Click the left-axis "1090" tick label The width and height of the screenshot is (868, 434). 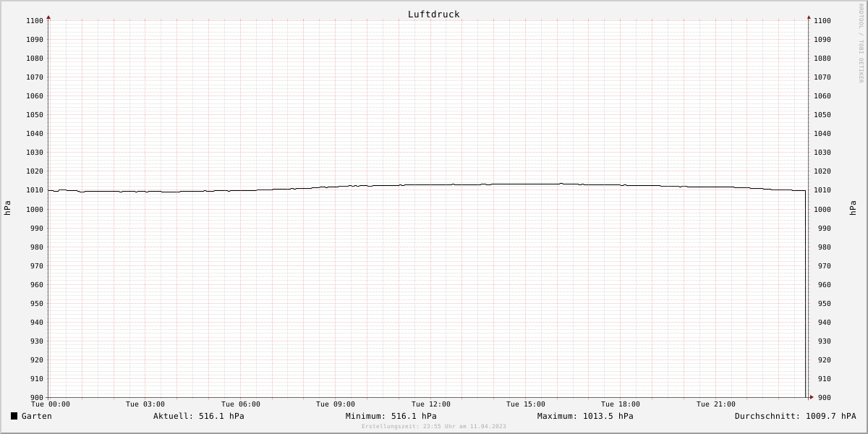point(35,40)
